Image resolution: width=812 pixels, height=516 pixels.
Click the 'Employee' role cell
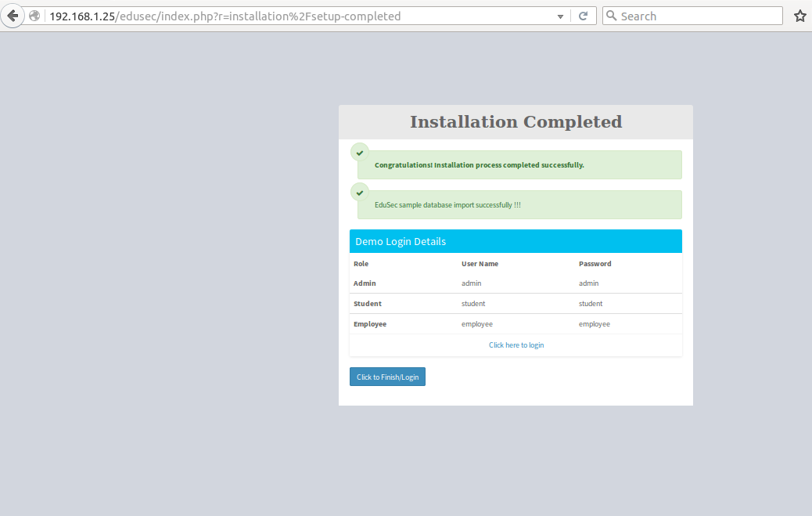coord(370,324)
